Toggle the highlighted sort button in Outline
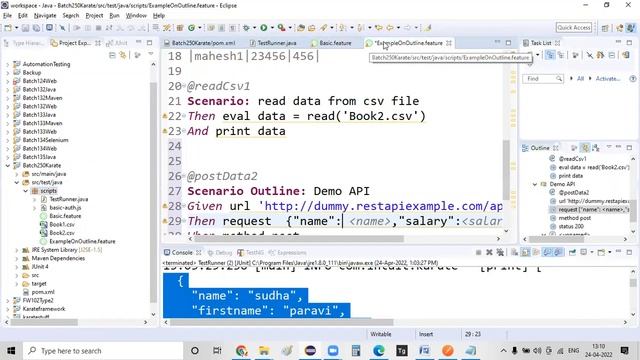 point(585,148)
